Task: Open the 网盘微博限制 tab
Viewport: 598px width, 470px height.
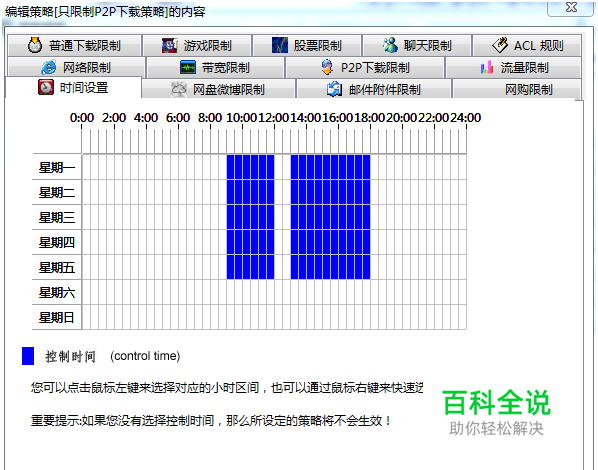Action: tap(219, 89)
